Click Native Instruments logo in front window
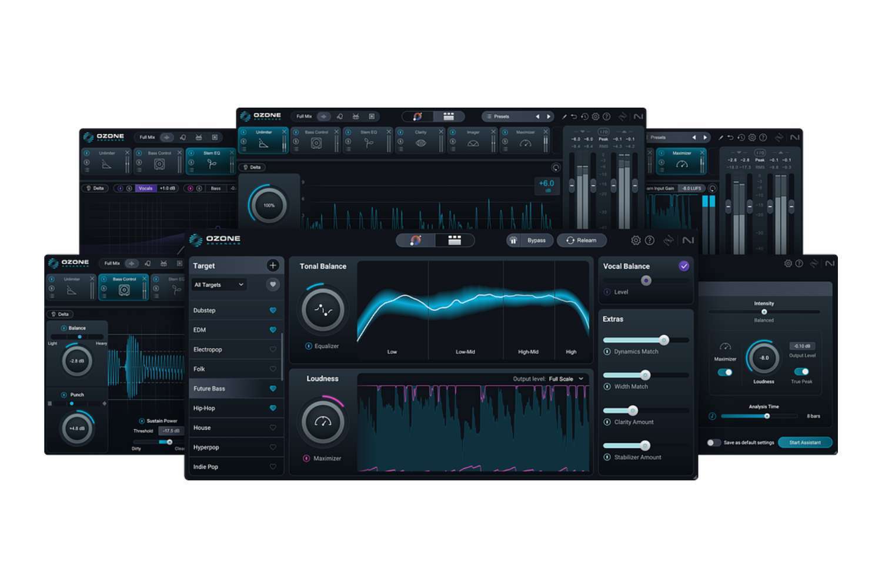Screen dimensions: 882x588 click(688, 240)
